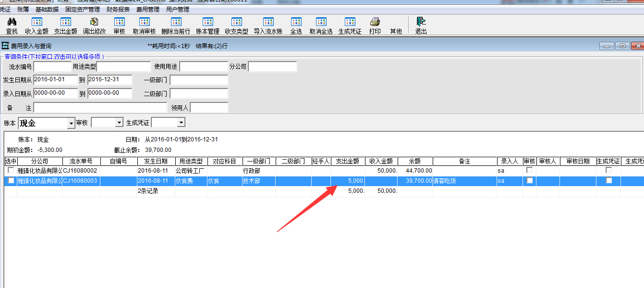Open the 审核 filter dropdown
The width and height of the screenshot is (644, 288).
coord(119,123)
